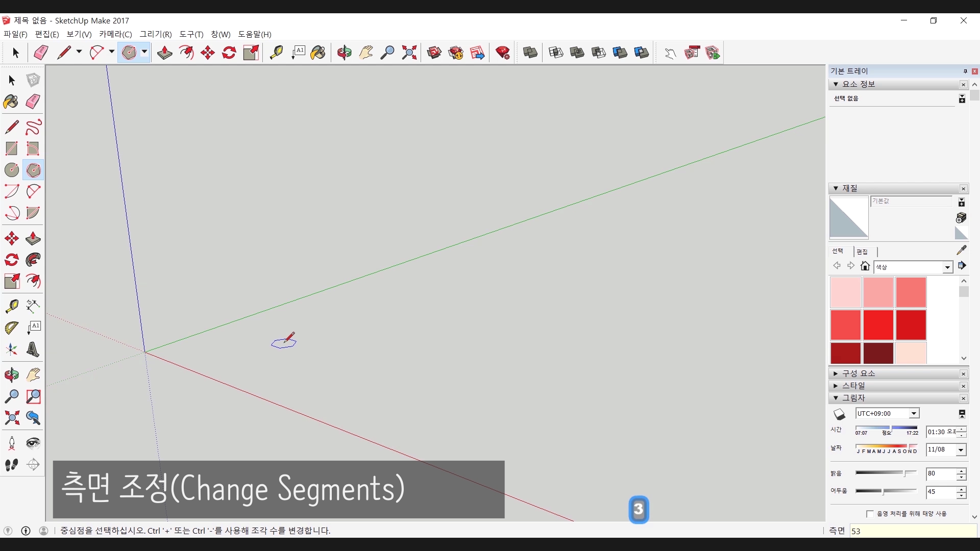Screen dimensions: 980x551
Task: Choose the Tape Measure tool in top toolbar
Action: click(276, 53)
